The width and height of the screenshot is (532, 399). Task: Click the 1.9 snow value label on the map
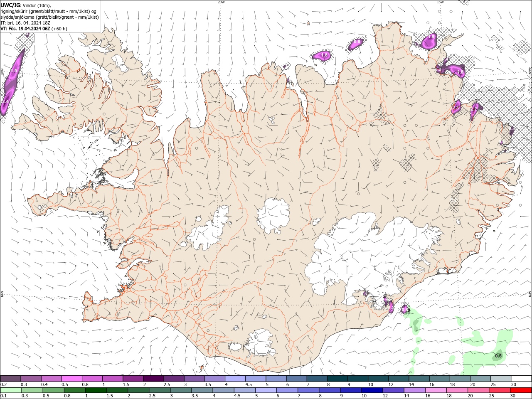point(431,37)
